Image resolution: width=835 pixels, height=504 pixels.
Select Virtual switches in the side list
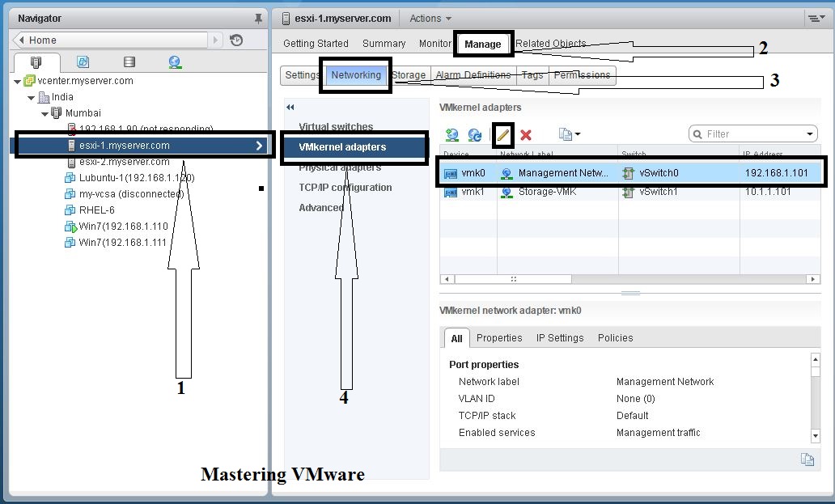coord(336,127)
